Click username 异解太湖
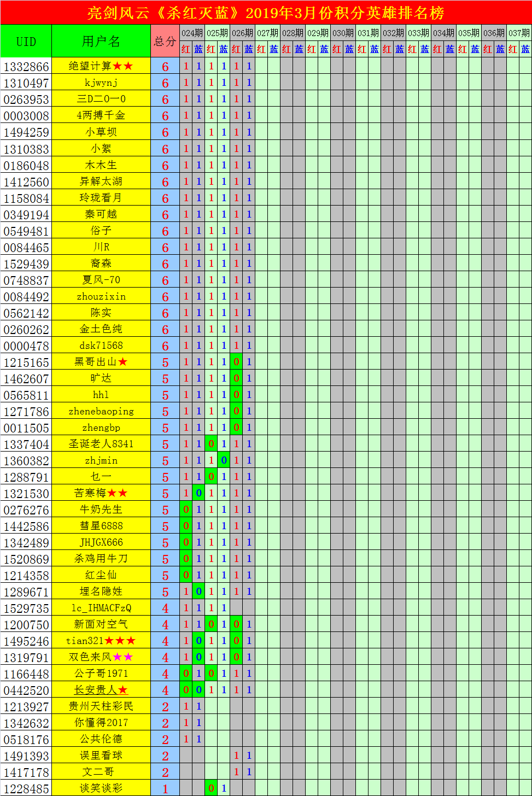 tap(101, 181)
